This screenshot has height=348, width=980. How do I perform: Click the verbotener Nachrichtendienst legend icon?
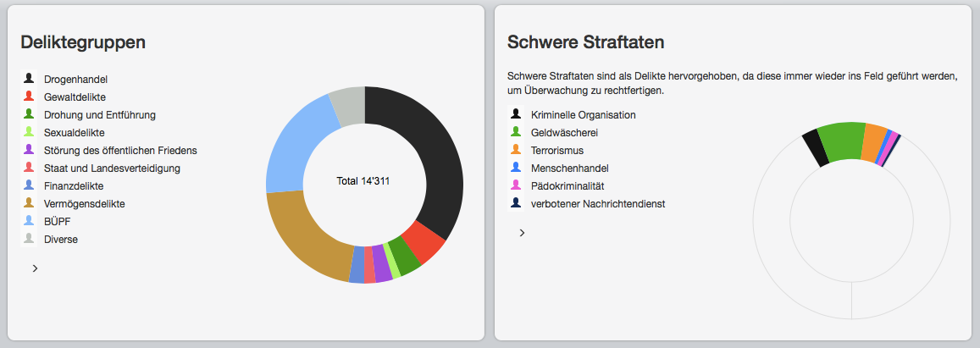(515, 203)
